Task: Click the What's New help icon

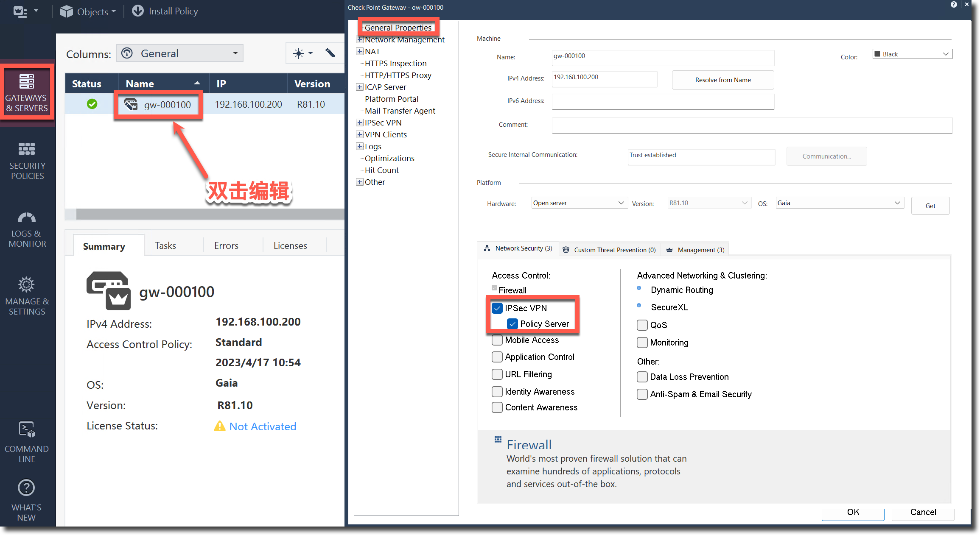Action: 26,488
